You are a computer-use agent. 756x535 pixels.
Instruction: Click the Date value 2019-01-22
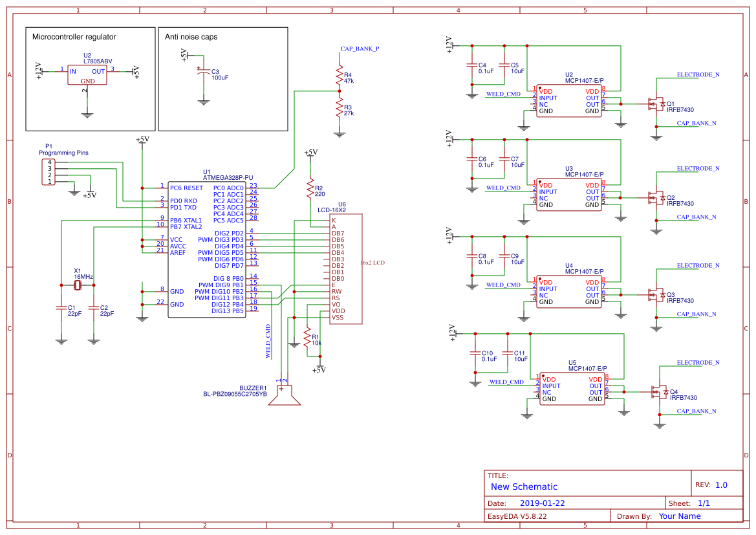(542, 502)
